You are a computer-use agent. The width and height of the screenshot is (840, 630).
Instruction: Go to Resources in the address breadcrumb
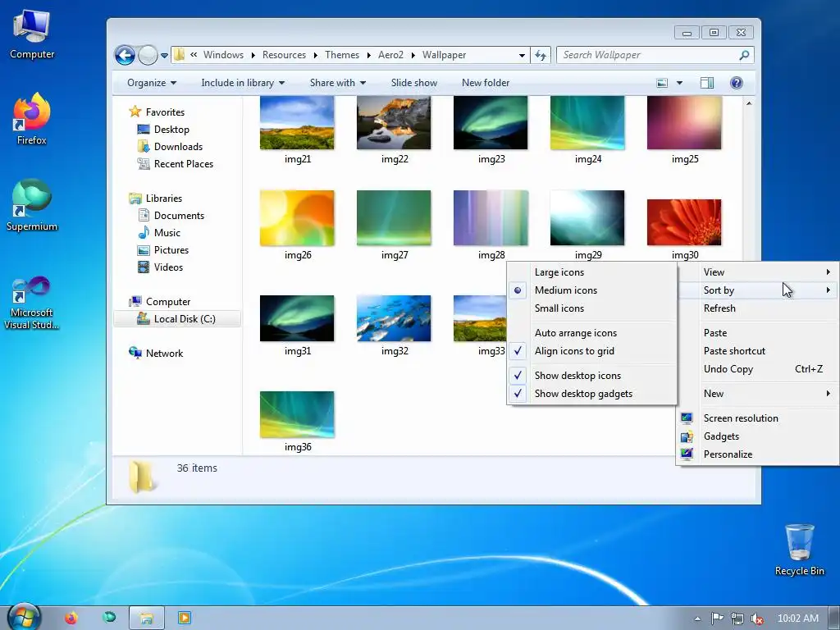[284, 55]
